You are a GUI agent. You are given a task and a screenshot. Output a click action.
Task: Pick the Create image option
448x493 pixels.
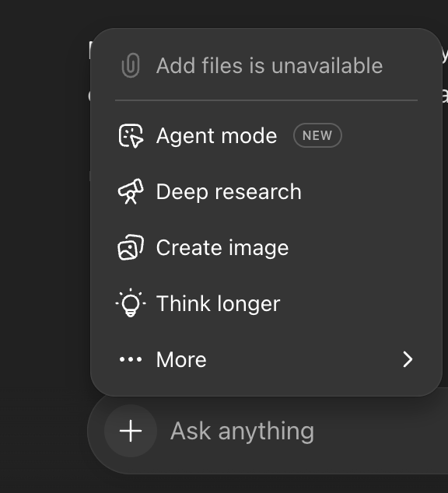266,247
